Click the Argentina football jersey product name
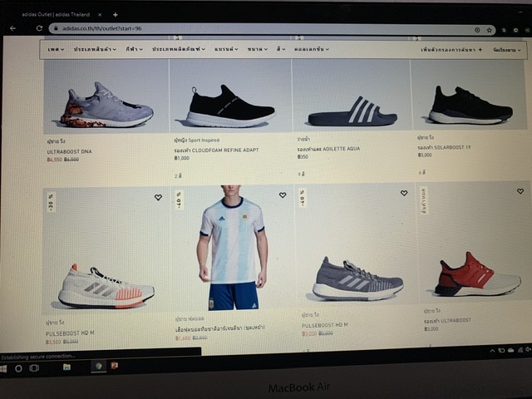Viewport: 532px width, 399px height. (x=219, y=328)
